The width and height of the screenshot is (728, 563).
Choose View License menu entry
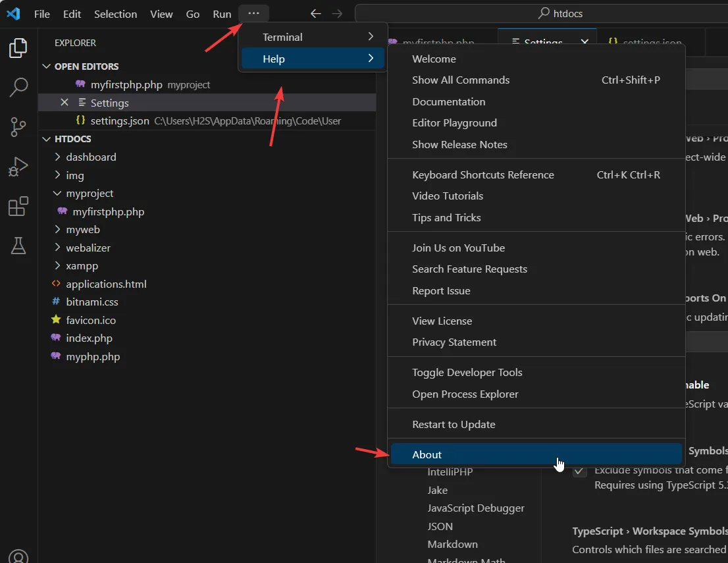(x=536, y=321)
